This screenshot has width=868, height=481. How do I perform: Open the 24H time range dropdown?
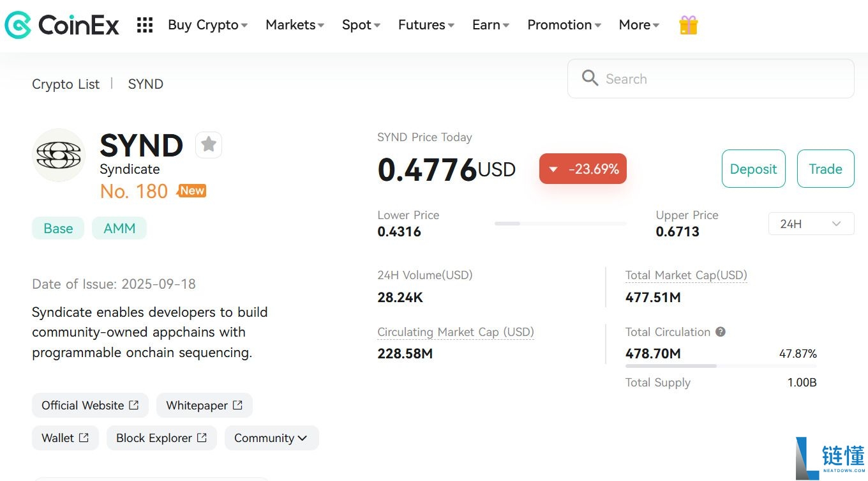tap(811, 224)
